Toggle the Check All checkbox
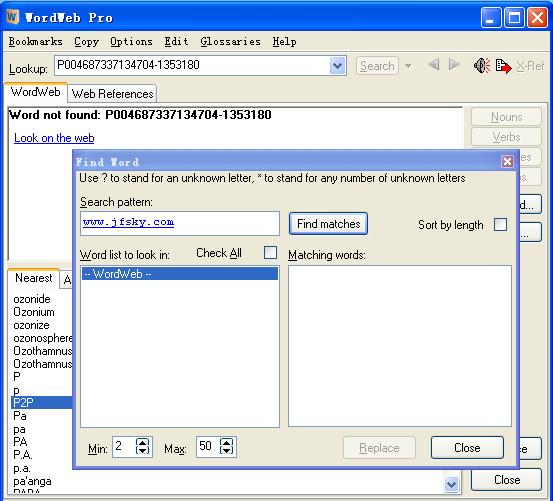This screenshot has width=553, height=501. [x=270, y=252]
